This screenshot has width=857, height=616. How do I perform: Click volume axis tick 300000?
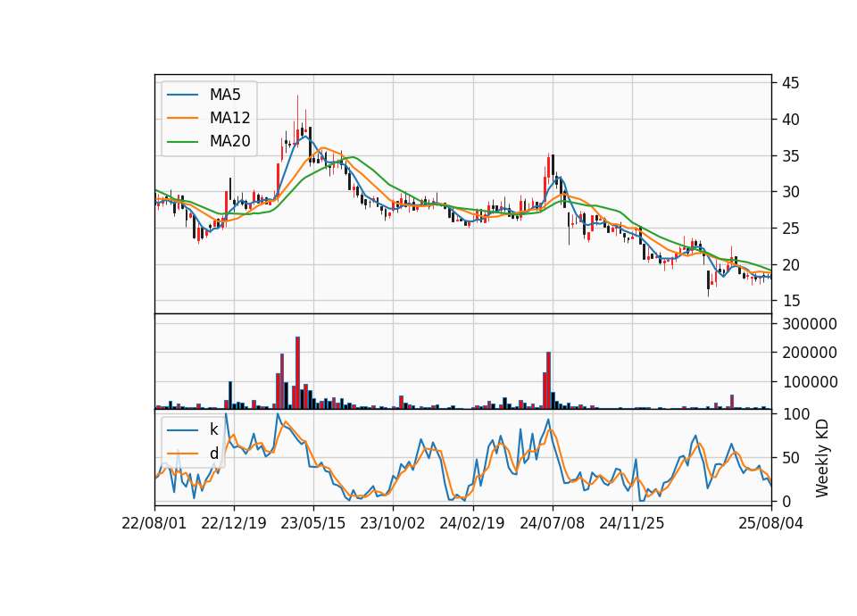click(810, 324)
